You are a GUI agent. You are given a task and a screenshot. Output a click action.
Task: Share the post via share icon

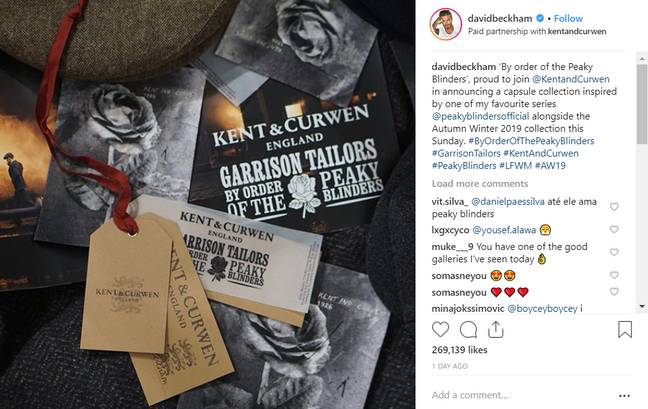tap(496, 329)
